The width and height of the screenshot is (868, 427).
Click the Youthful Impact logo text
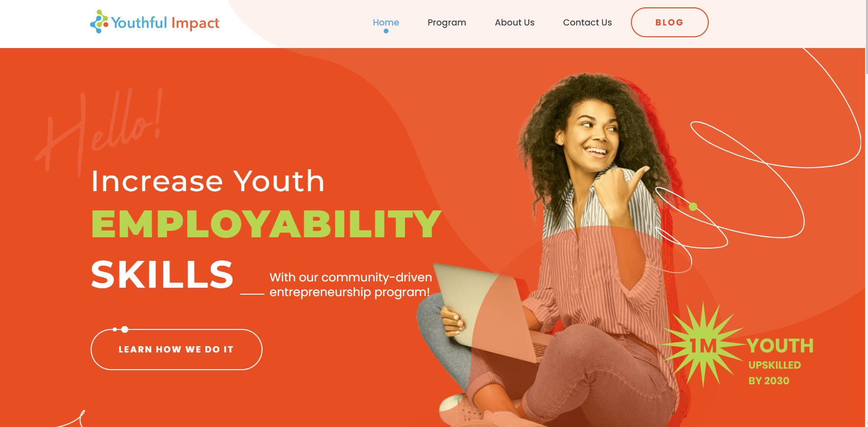165,23
